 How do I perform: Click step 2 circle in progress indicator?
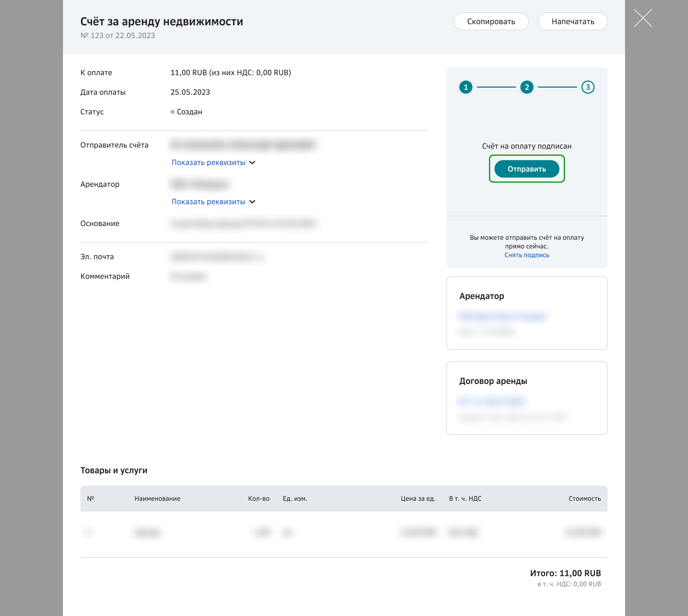pos(527,87)
